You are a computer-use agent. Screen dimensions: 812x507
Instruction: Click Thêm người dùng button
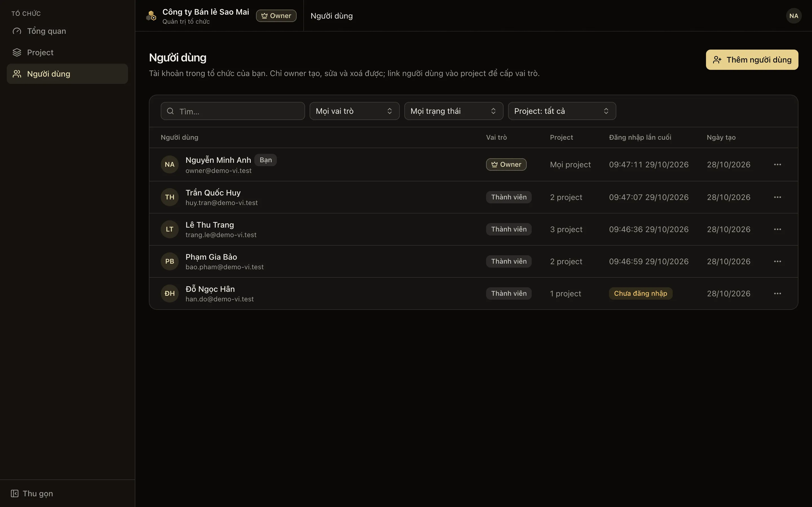point(752,60)
